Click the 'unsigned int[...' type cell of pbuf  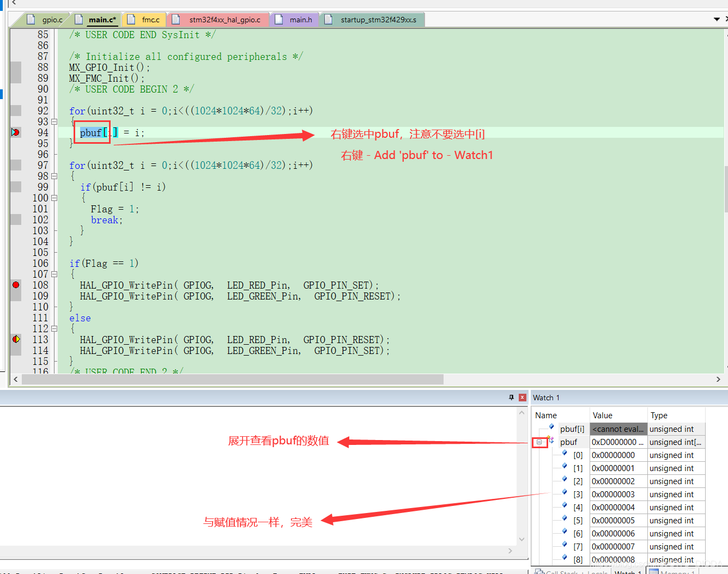coord(676,442)
